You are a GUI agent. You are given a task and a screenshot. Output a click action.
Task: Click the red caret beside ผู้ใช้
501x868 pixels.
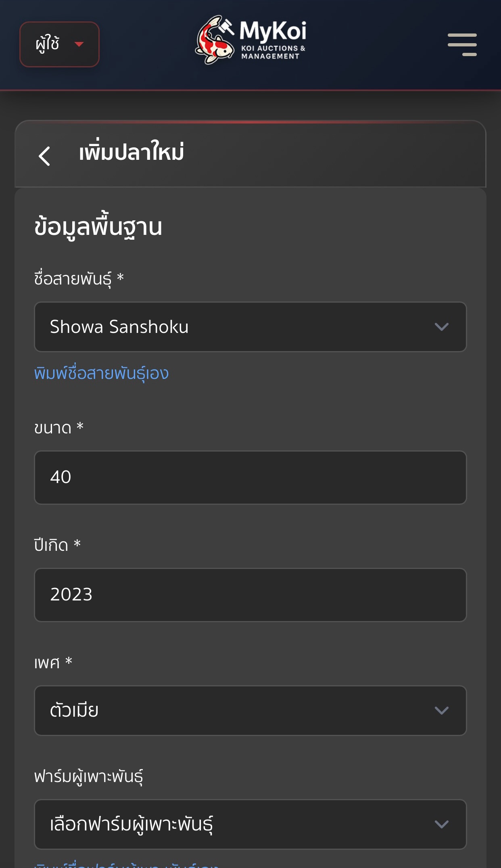pos(79,44)
